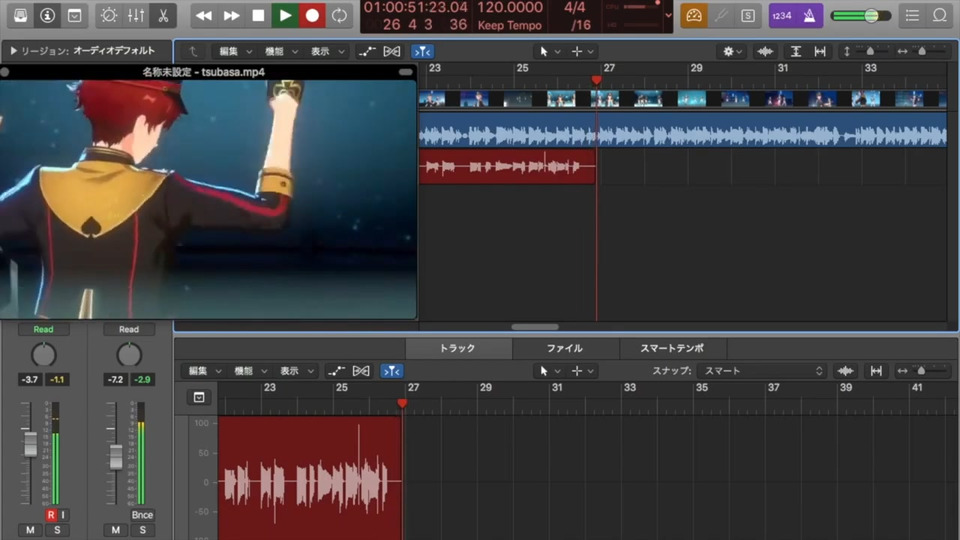Open the secondary plus tool menu in tracks area
This screenshot has height=540, width=960.
582,51
